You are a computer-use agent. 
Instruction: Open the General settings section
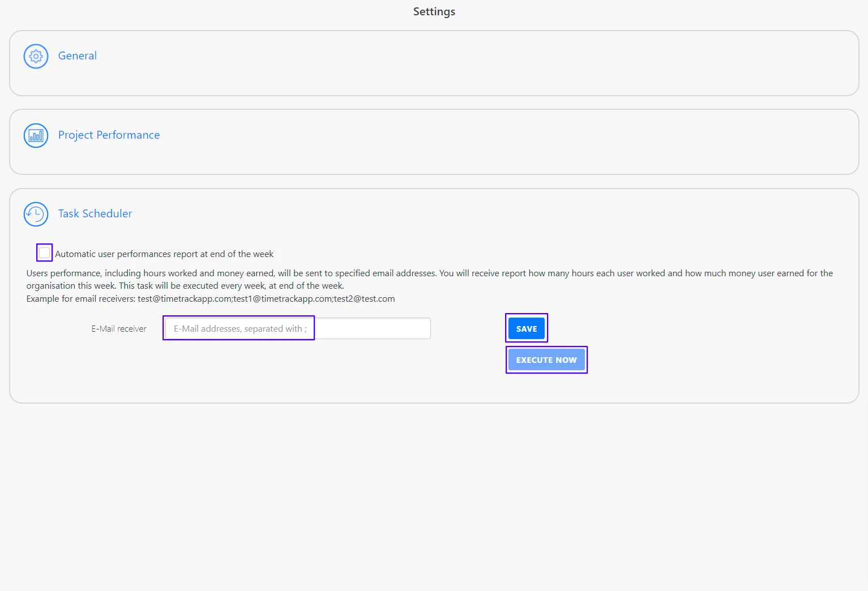coord(78,55)
